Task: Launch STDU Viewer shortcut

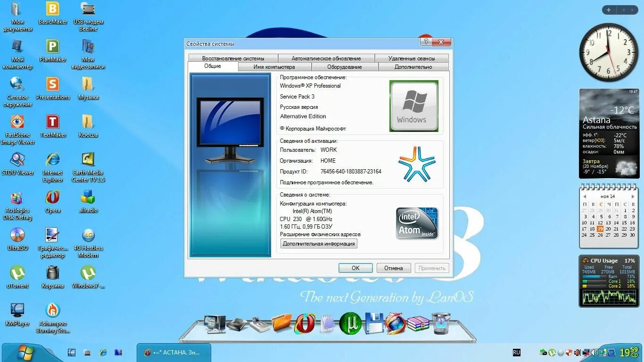Action: 17,164
